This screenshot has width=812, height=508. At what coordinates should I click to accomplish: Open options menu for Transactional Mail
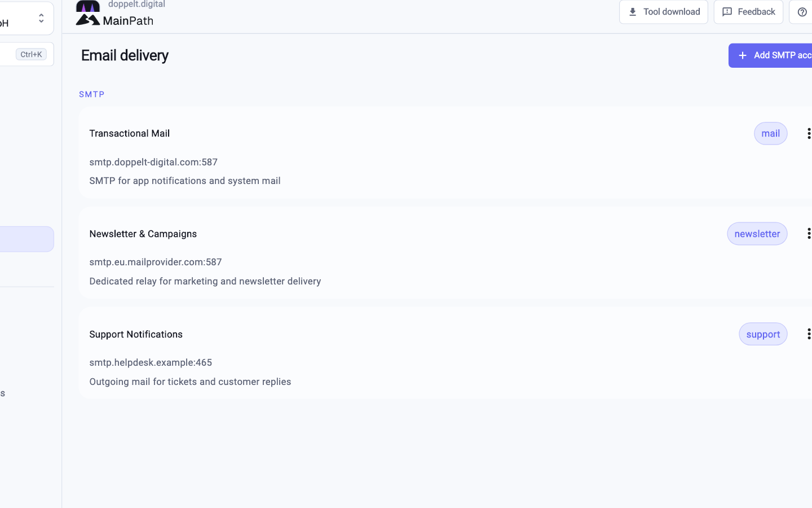[x=808, y=134]
